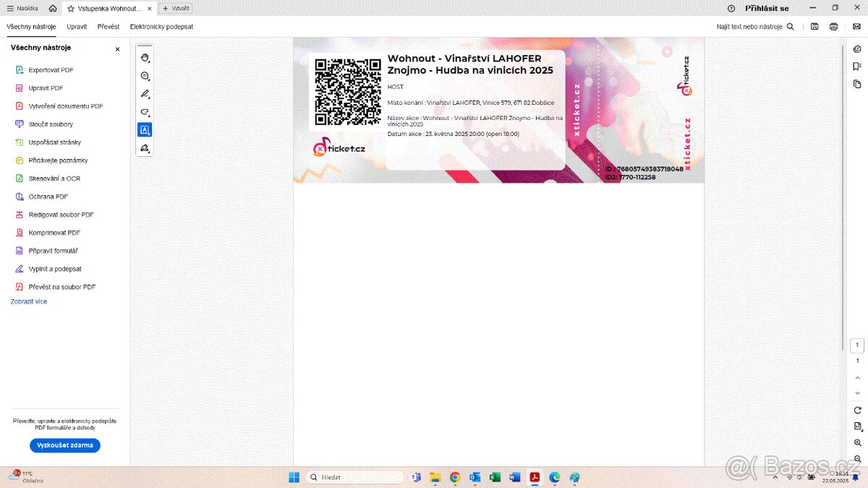Click the QR code on the ticket

tap(348, 92)
